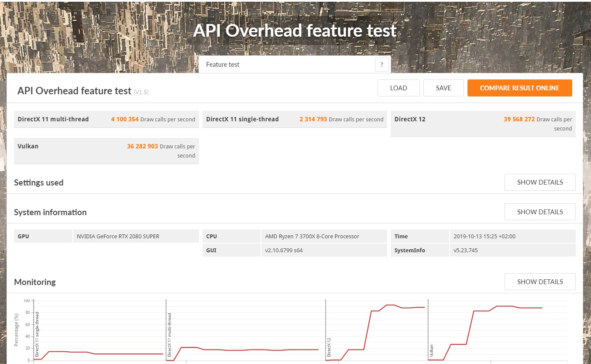Select the DirectX 11 multi-thread chart marker

169,335
